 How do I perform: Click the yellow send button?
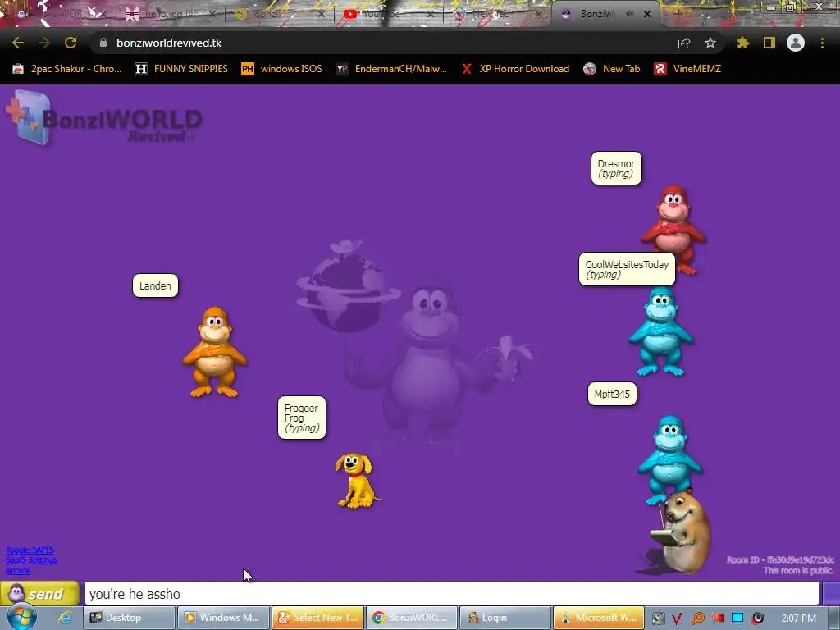point(40,594)
